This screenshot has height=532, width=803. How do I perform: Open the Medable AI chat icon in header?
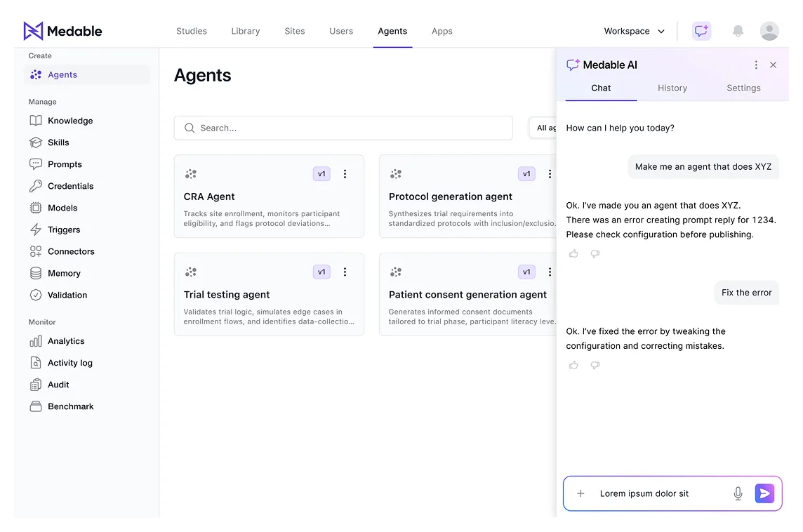[x=701, y=32]
